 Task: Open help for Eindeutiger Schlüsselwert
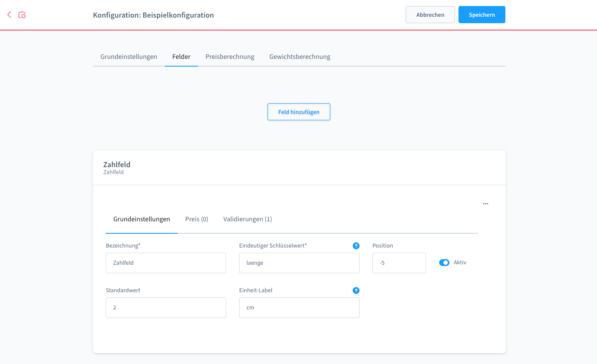(x=356, y=246)
